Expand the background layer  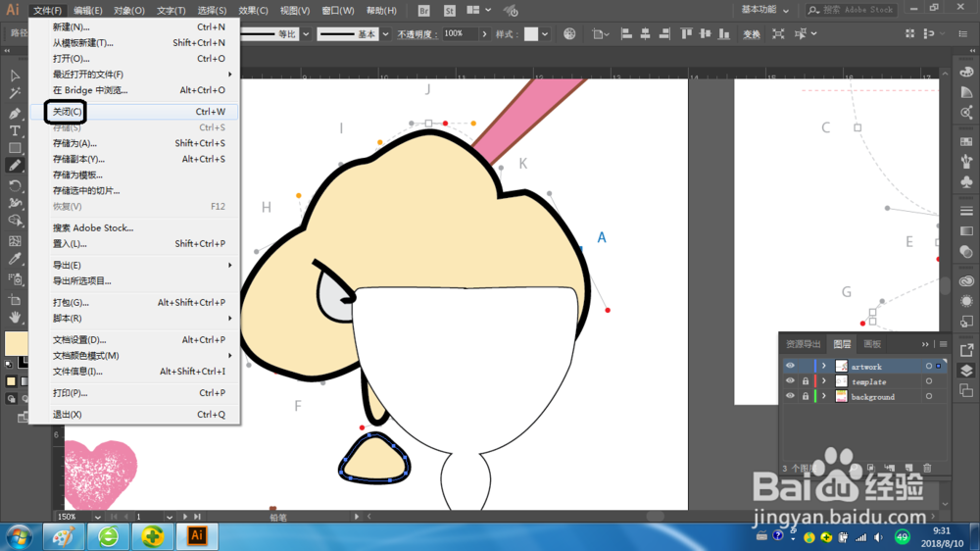[x=824, y=396]
